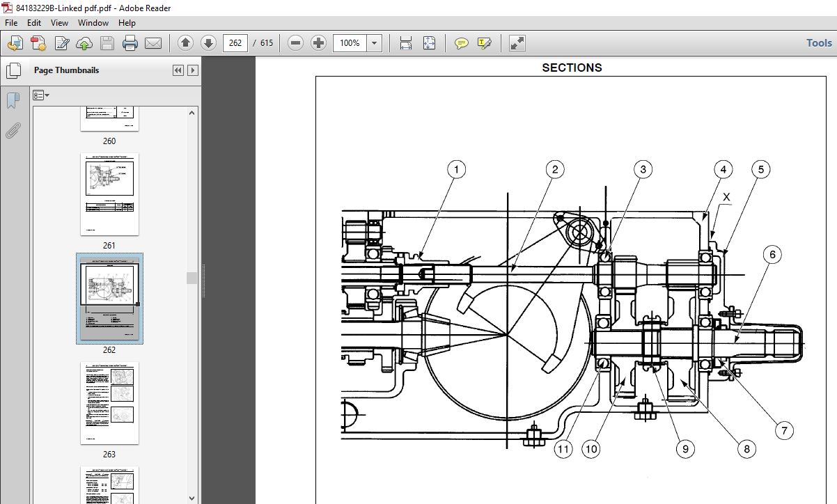
Task: Open the Tools pane
Action: (x=819, y=43)
